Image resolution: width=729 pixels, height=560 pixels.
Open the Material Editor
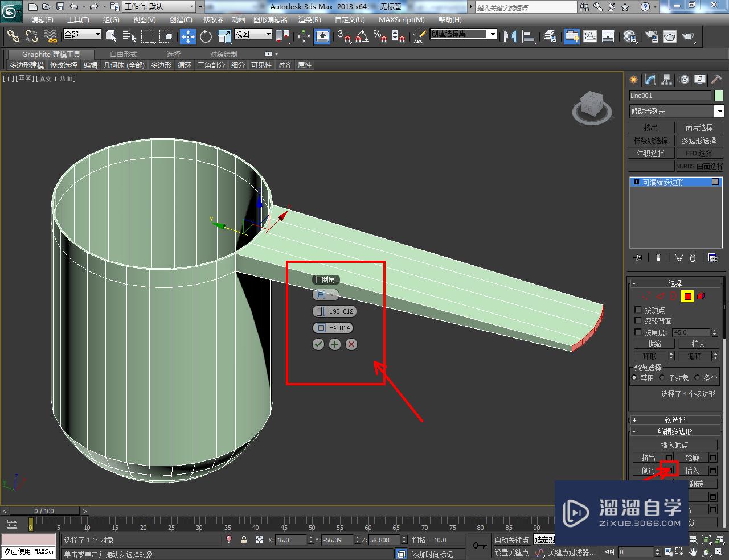(x=630, y=36)
